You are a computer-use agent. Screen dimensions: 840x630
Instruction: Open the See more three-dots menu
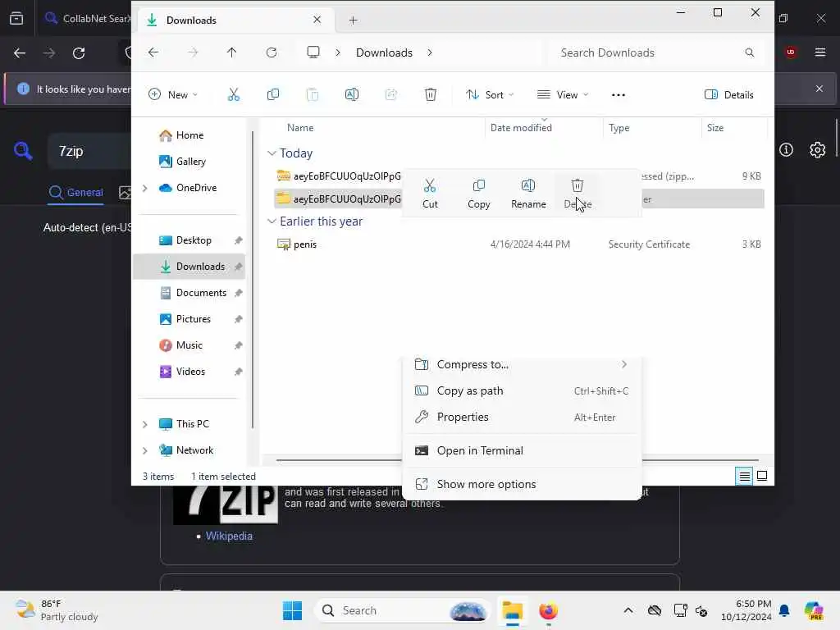coord(619,95)
